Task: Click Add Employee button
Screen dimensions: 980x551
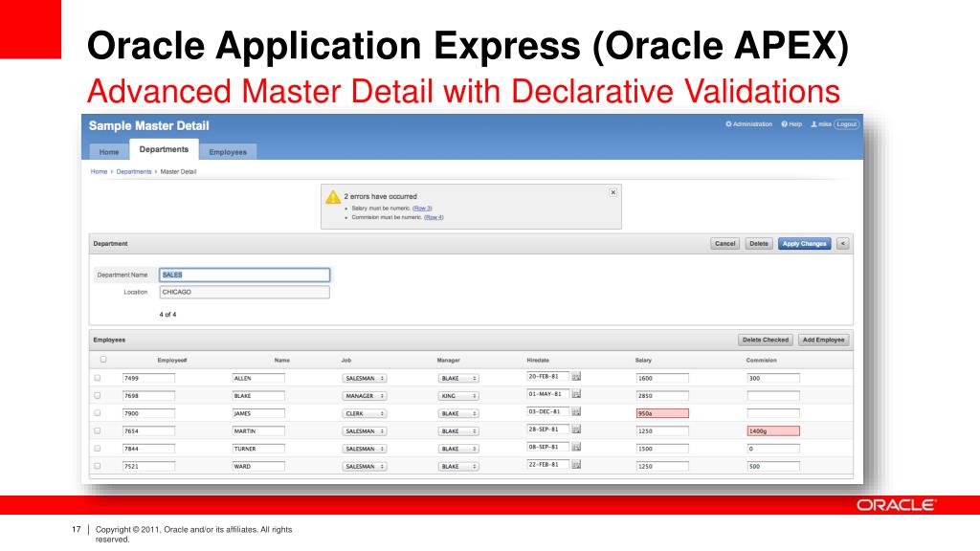Action: point(823,340)
